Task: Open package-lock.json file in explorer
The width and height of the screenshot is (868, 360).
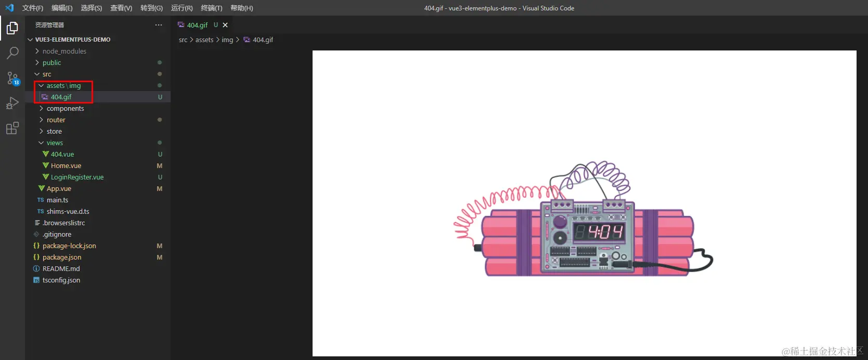Action: pyautogui.click(x=69, y=246)
